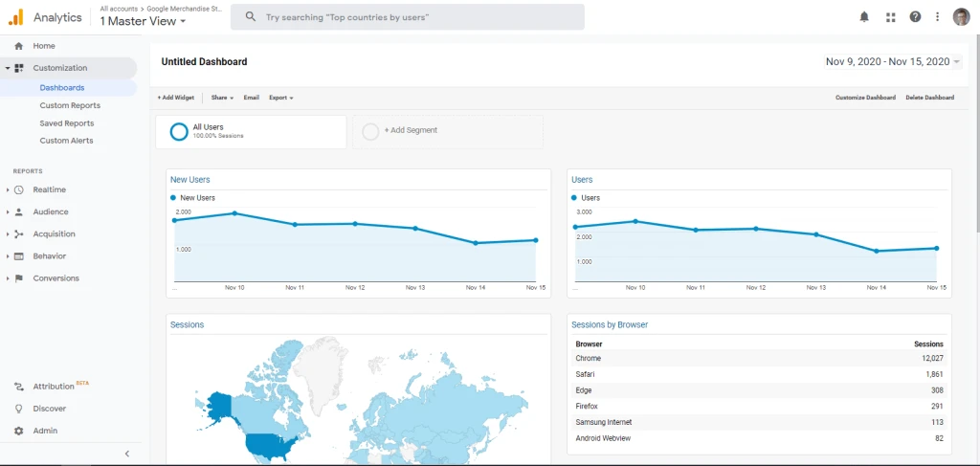Click the user profile avatar
Screen dimensions: 980x466
point(961,17)
